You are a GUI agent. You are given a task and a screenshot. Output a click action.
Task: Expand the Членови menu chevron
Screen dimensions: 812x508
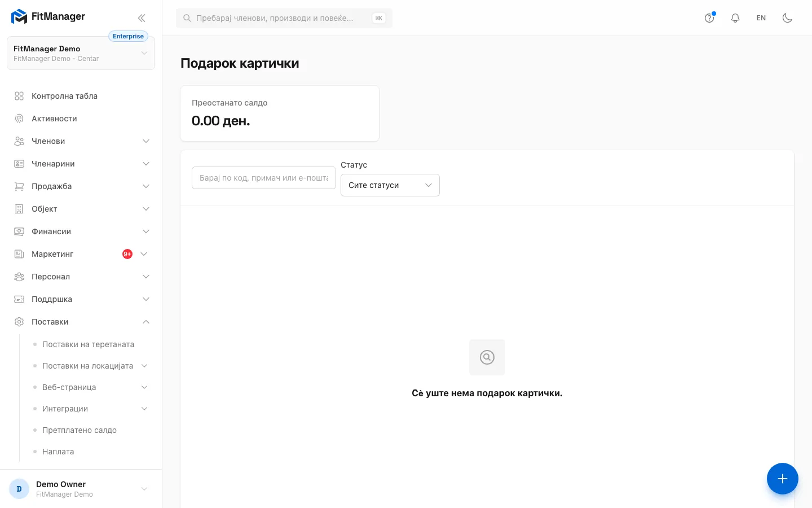[x=146, y=141]
